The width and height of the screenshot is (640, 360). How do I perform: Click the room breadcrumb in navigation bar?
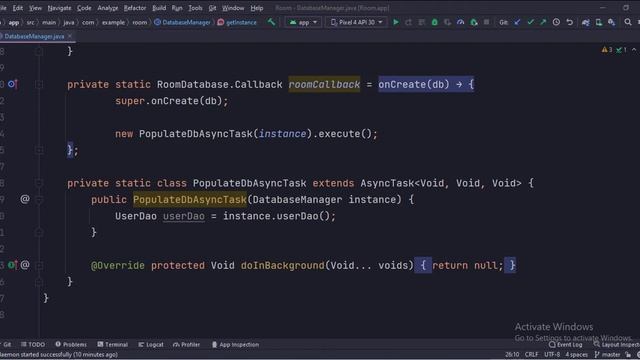tap(140, 22)
